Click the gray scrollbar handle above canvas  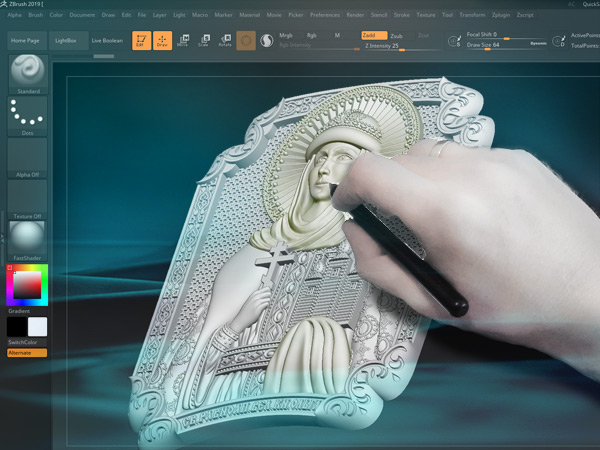[104, 56]
